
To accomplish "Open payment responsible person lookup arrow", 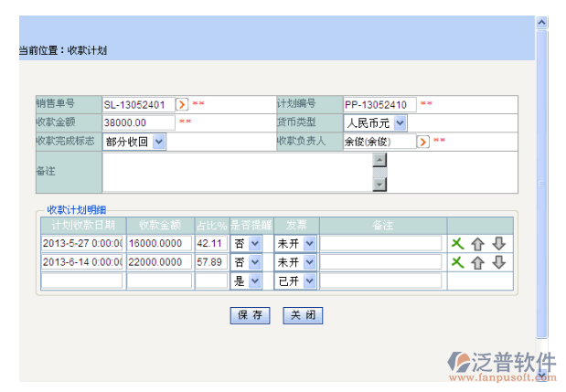I will 422,142.
